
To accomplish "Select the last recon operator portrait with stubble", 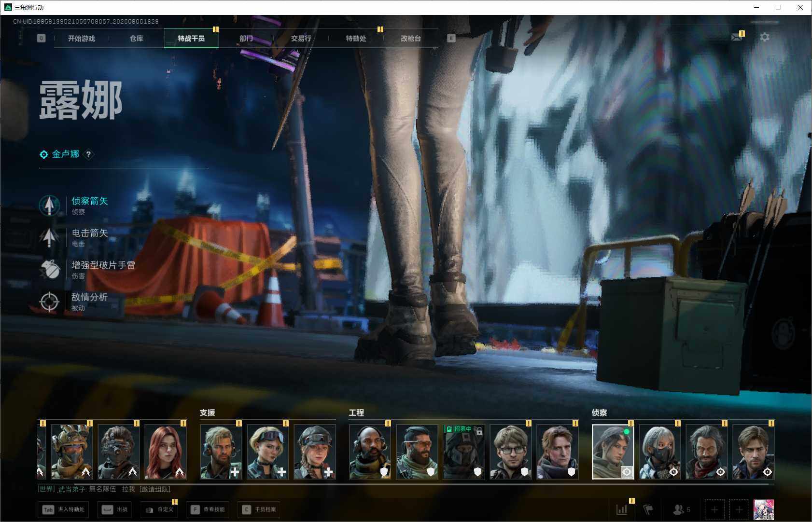I will (754, 452).
